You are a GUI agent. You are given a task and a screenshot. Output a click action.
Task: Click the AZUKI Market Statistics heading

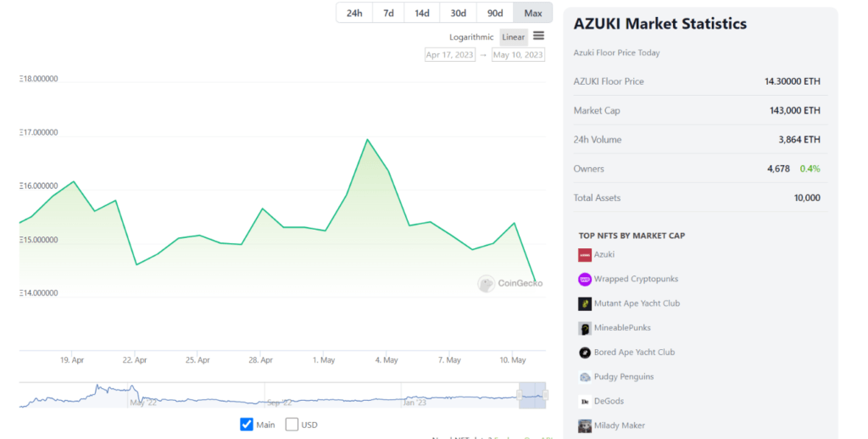click(659, 24)
